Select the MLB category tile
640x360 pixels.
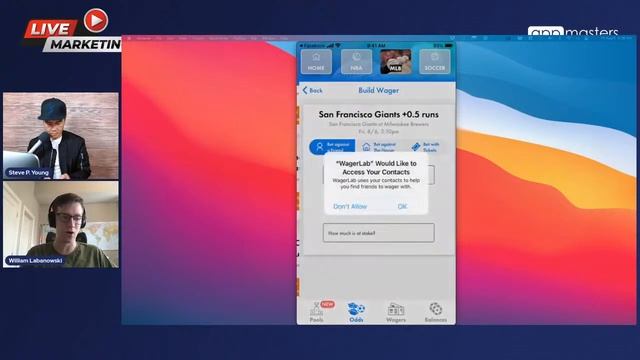click(x=396, y=62)
